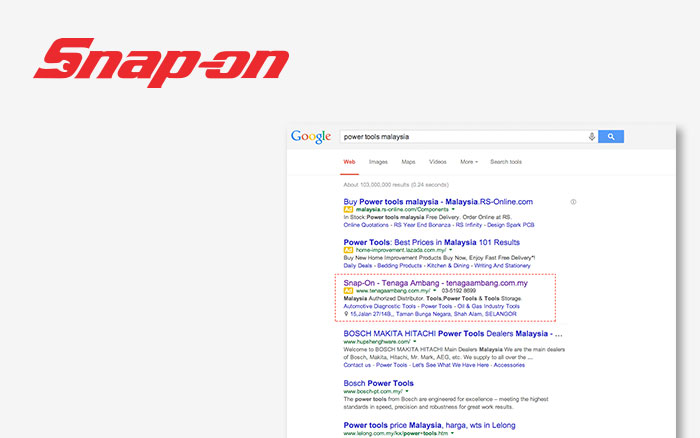Open dropdown arrow beside www.bosch-pt.com.my URL
Screen dimensions: 700x438
[405, 391]
